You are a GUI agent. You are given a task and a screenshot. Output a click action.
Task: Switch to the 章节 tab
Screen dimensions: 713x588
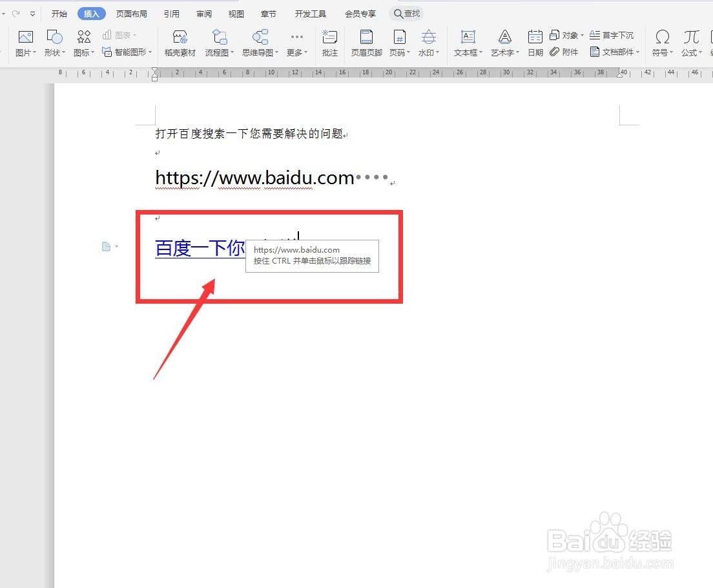pos(268,14)
